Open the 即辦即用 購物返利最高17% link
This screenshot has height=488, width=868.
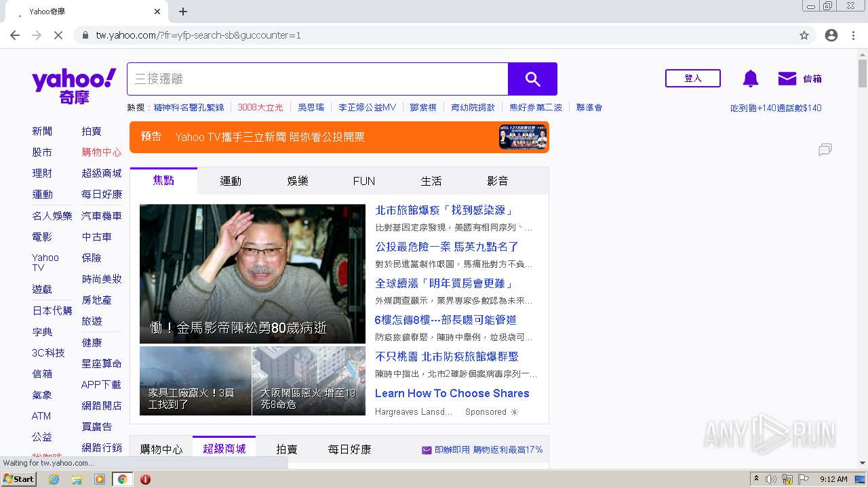(x=488, y=450)
